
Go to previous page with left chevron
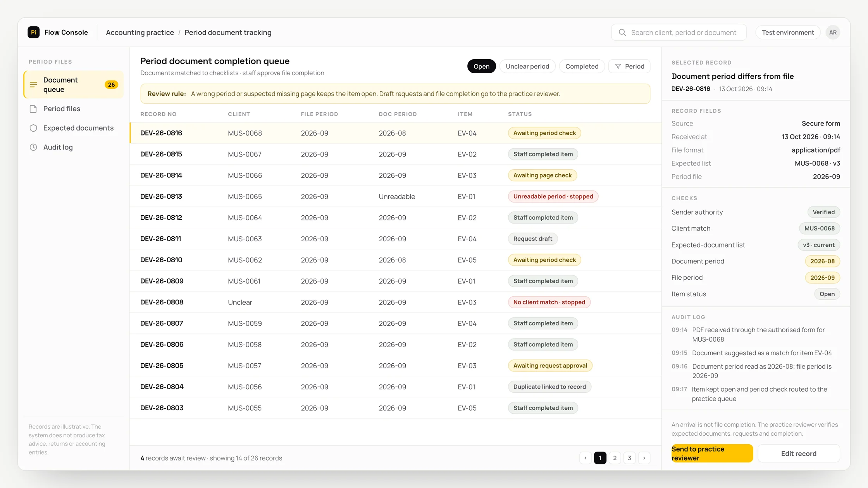[586, 458]
